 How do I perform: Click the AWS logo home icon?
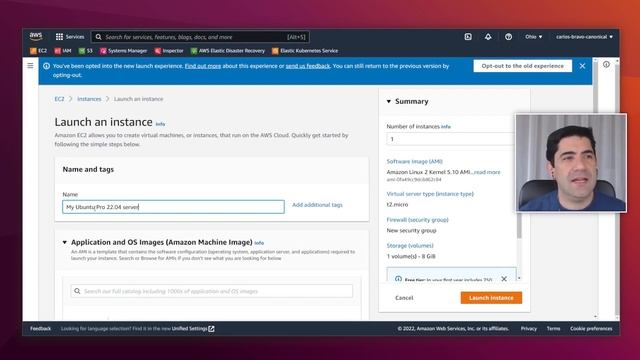[36, 37]
